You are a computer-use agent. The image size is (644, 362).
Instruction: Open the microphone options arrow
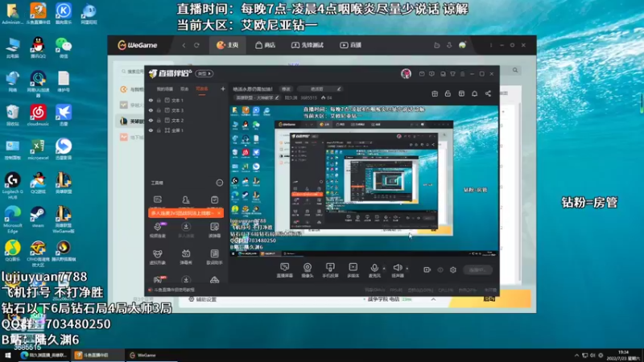384,269
